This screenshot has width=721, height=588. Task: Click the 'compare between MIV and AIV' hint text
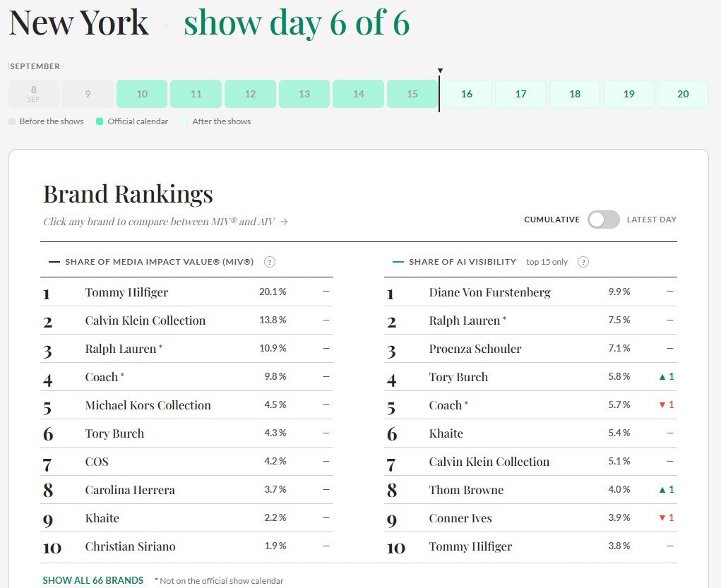159,222
